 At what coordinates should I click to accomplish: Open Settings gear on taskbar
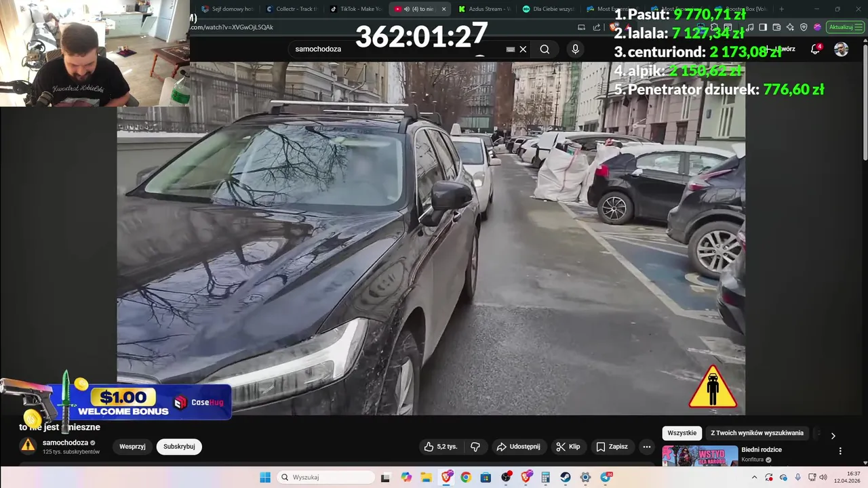tap(585, 477)
